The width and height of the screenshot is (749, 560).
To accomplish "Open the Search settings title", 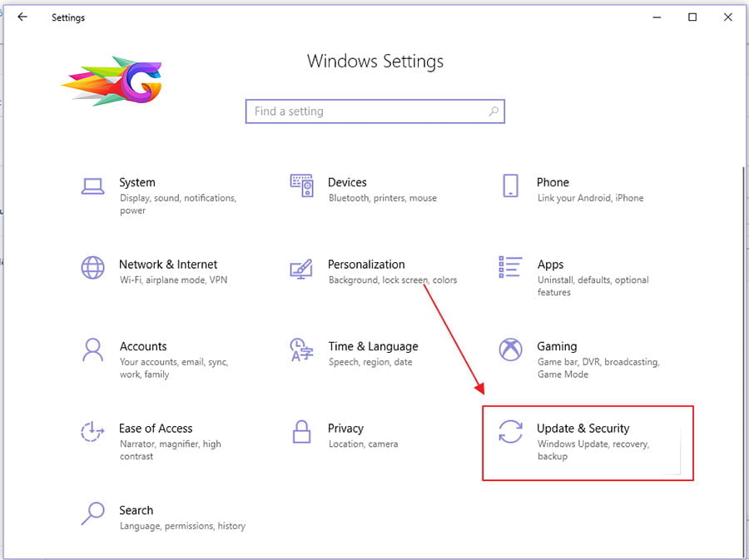I will [136, 510].
